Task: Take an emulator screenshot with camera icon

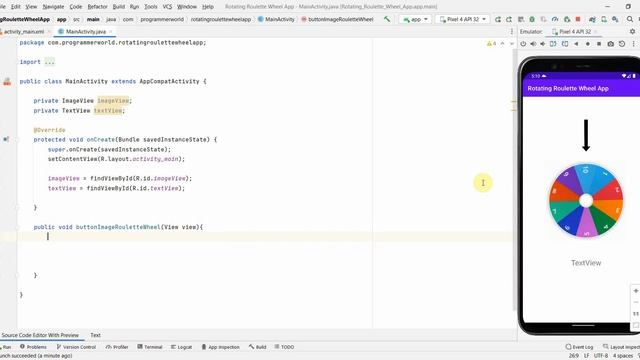Action: pyautogui.click(x=611, y=44)
